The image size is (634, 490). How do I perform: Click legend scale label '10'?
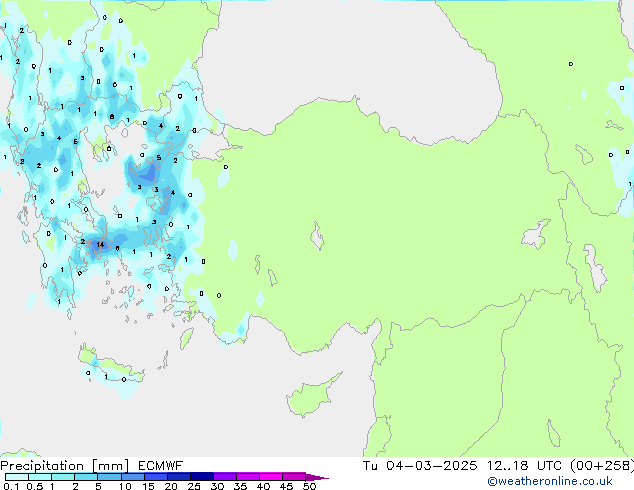(x=125, y=486)
